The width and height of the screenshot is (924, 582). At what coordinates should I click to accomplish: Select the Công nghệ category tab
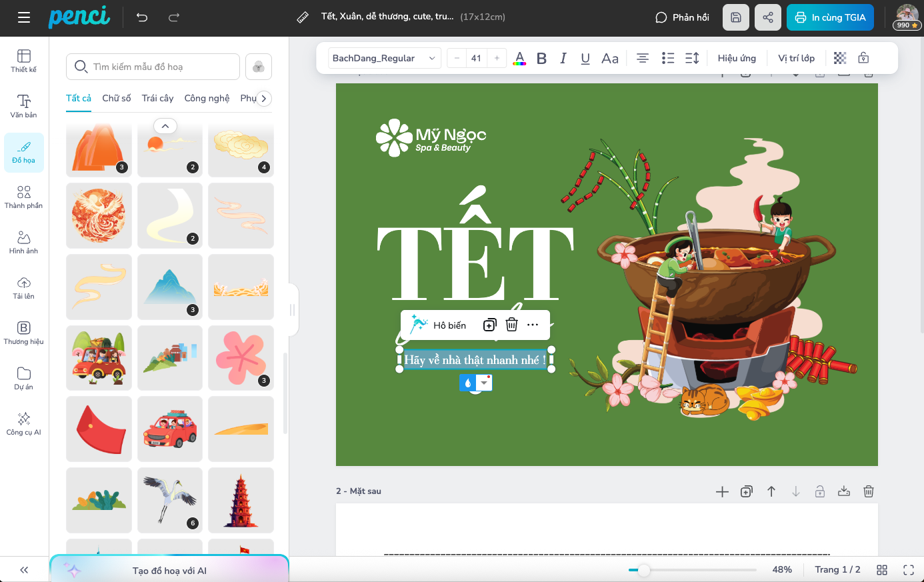click(x=207, y=98)
